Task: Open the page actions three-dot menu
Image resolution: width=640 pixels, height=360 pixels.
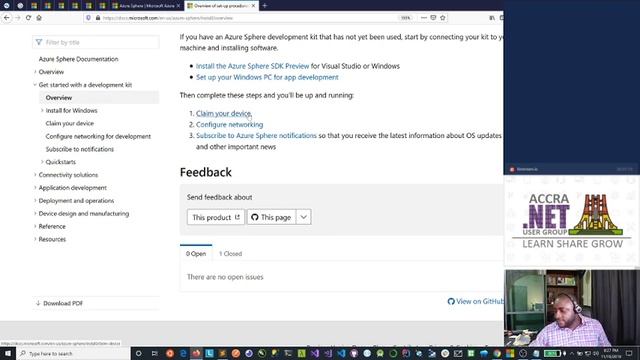Action: tap(424, 18)
